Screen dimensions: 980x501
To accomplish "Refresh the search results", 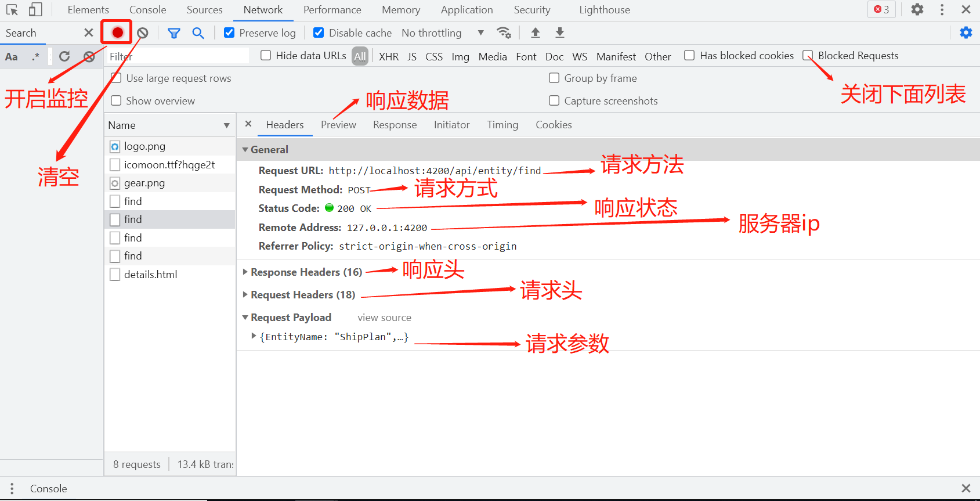I will tap(64, 56).
